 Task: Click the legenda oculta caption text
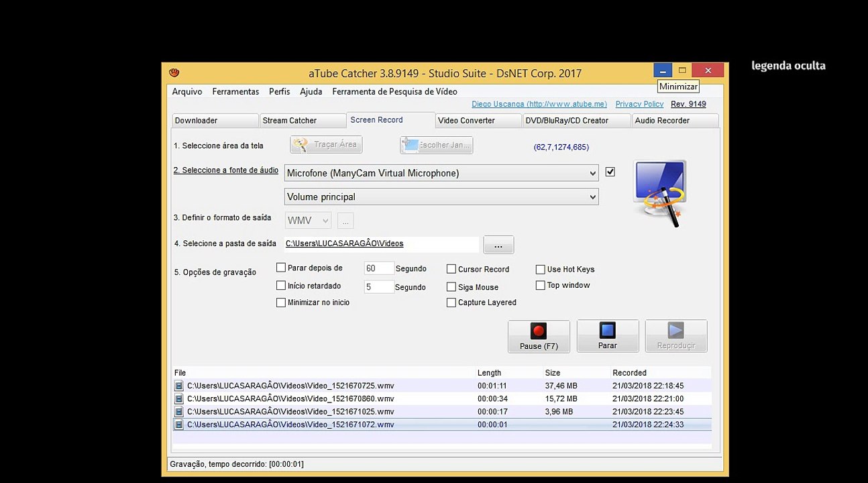tap(788, 66)
